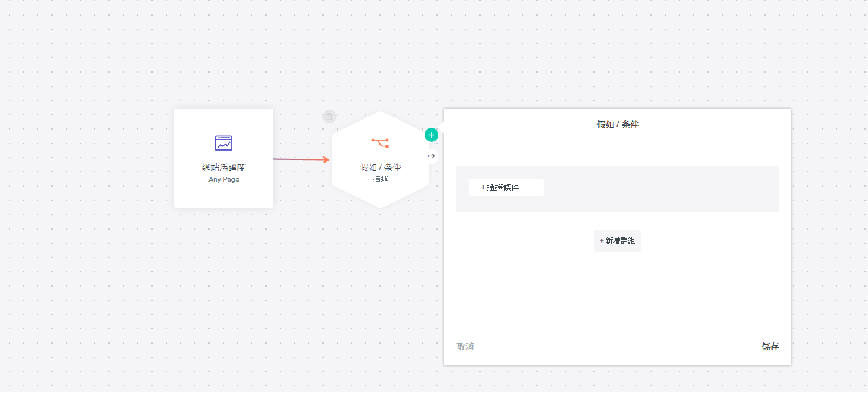Click the trash icon above the condition node
The width and height of the screenshot is (868, 397).
tap(329, 116)
